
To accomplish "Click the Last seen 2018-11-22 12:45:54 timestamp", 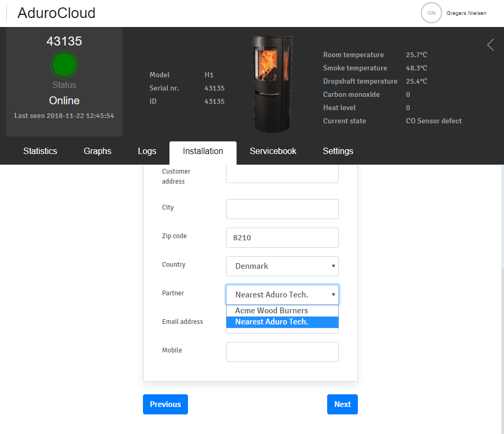I will point(64,116).
